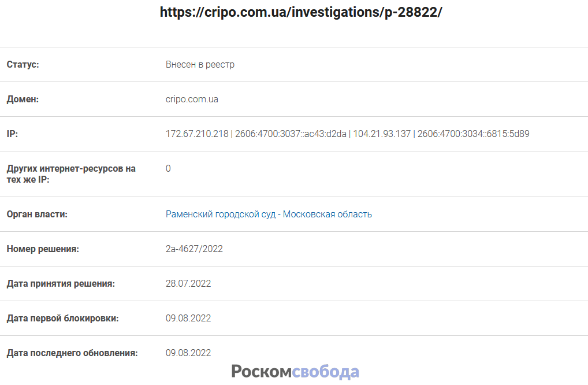Select the last update date value
The image size is (588, 385).
(x=188, y=353)
